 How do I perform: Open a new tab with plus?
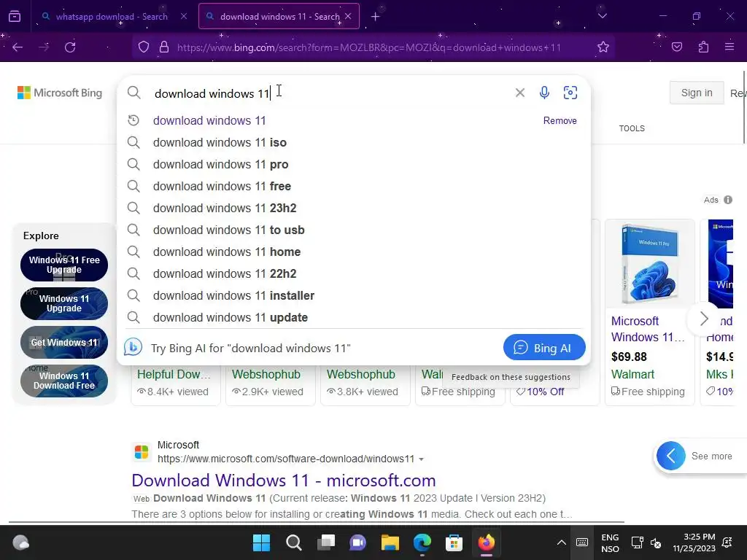tap(376, 17)
